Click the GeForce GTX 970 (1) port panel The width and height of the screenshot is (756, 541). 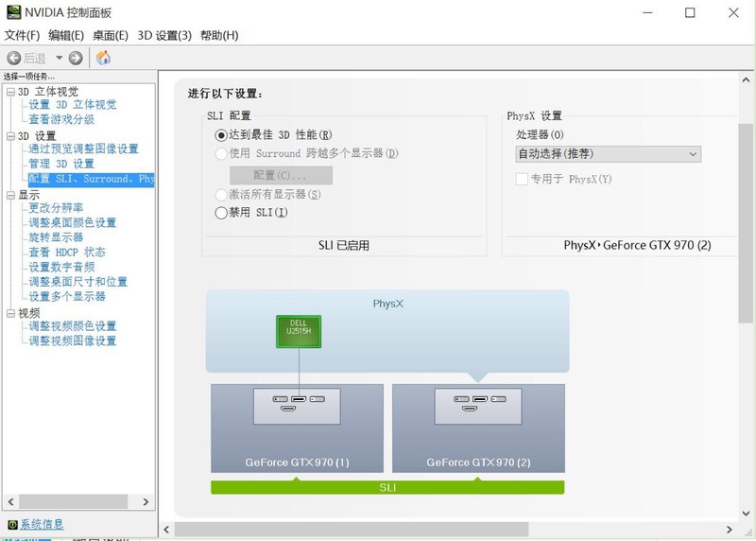tap(297, 407)
